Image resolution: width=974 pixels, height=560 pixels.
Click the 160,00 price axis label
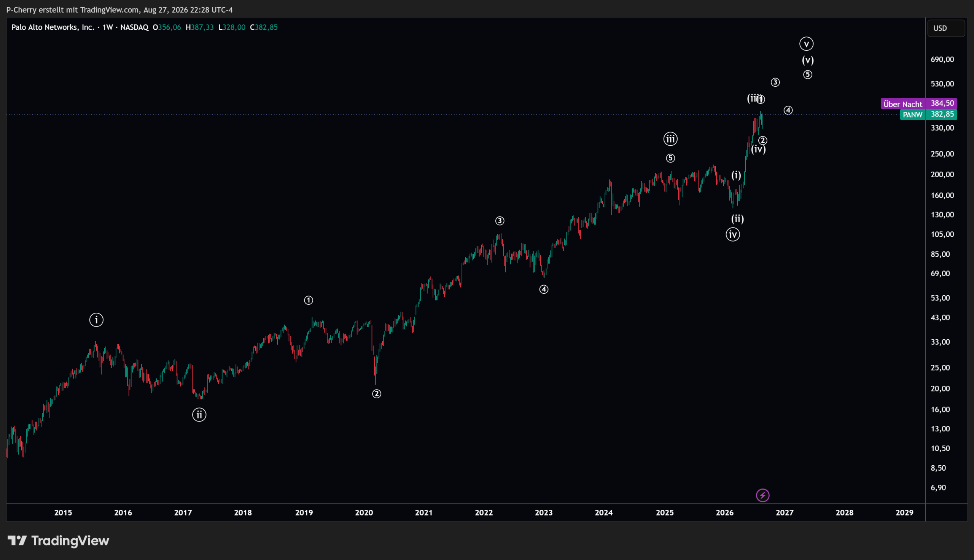click(x=942, y=196)
